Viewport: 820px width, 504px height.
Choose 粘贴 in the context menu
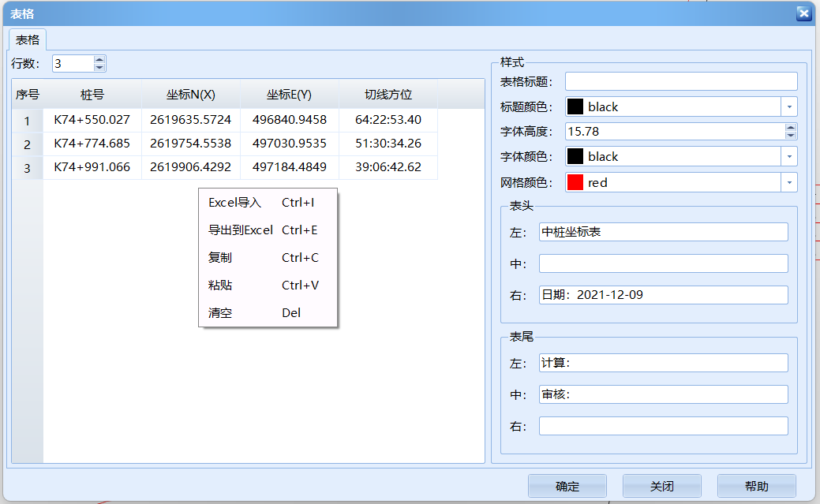[x=219, y=285]
